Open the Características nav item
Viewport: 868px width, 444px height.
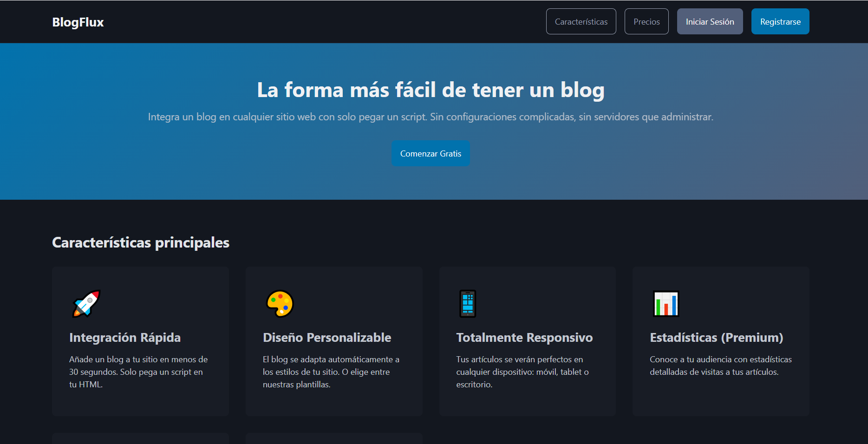click(581, 22)
